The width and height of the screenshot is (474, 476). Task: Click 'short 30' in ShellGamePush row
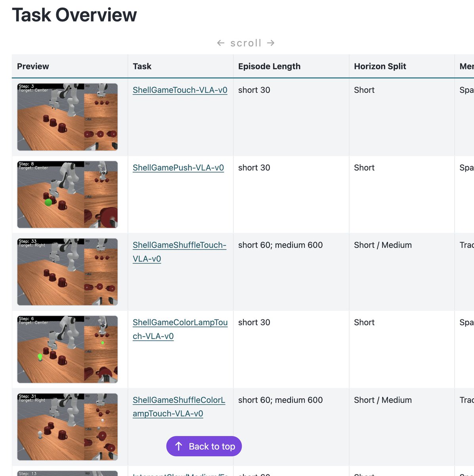pyautogui.click(x=254, y=168)
